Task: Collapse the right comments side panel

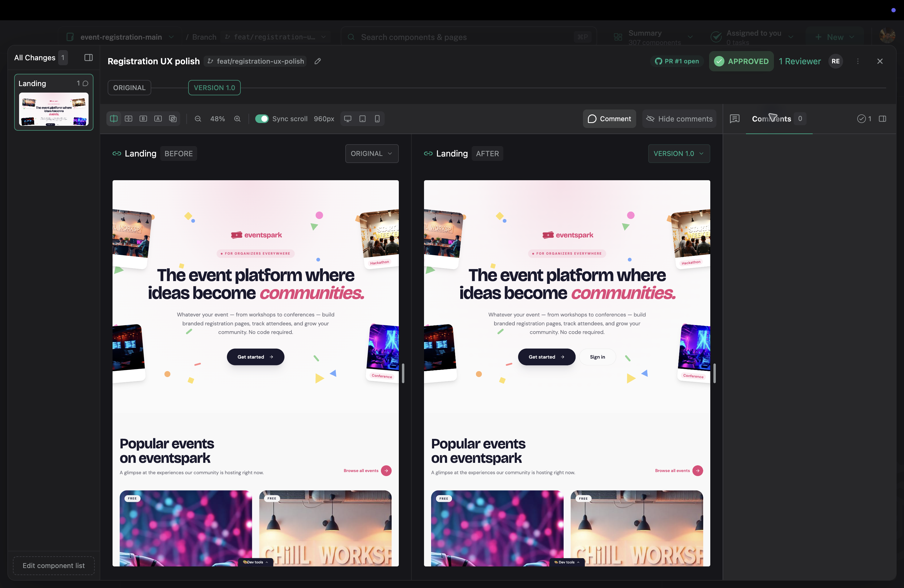Action: click(883, 119)
